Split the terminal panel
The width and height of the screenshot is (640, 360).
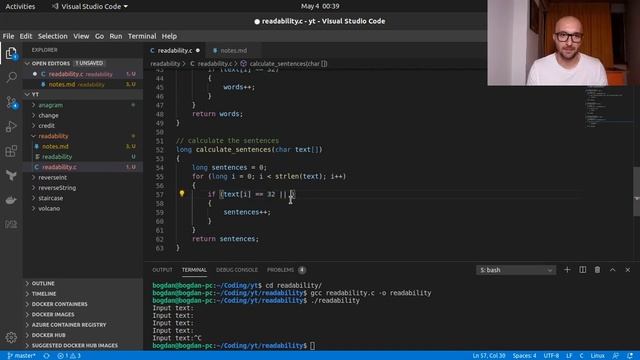(582, 270)
